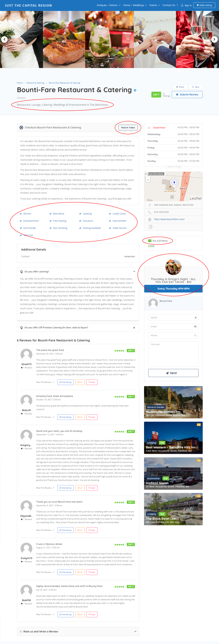The image size is (219, 644).
Task: Open the Contact Us menu item
Action: (x=169, y=5)
